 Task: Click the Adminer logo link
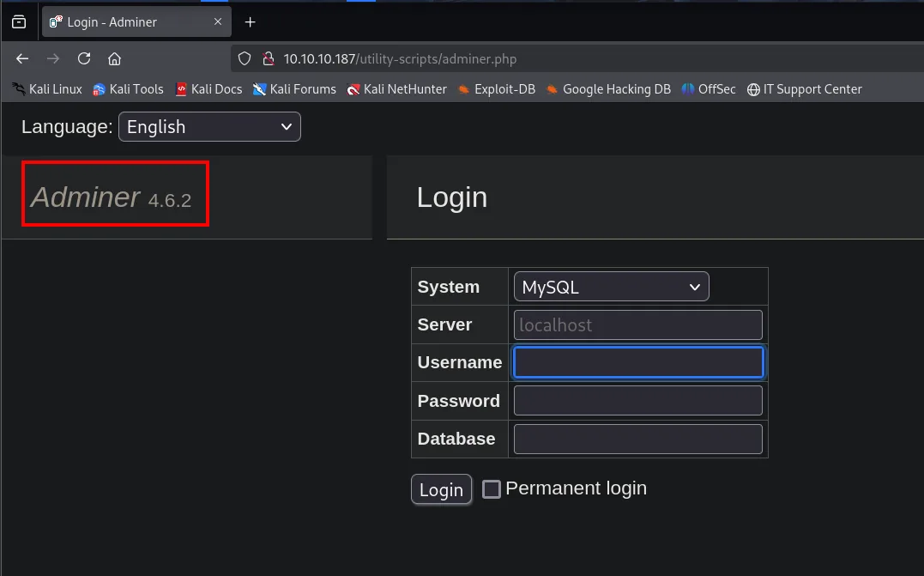click(x=86, y=197)
